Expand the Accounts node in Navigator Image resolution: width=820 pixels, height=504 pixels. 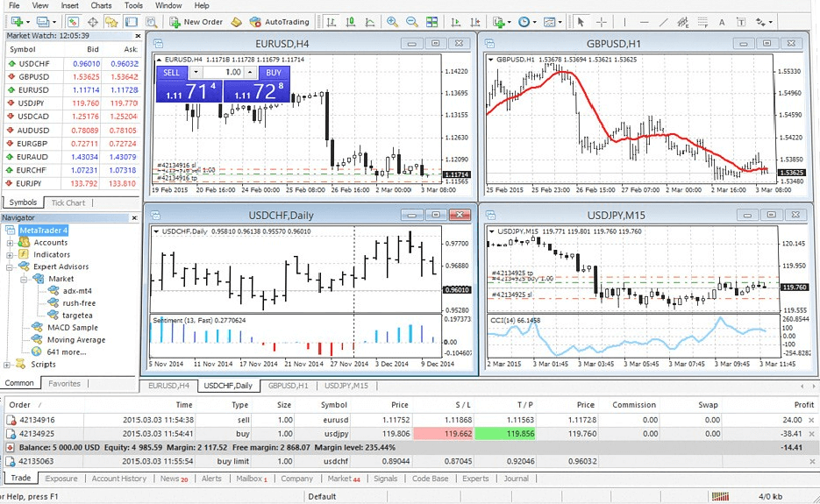point(10,243)
